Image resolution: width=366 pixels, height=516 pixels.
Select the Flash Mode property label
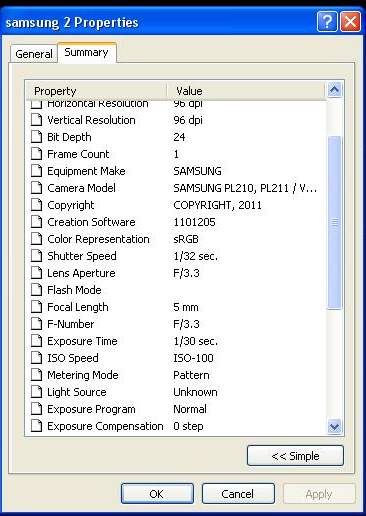coord(74,290)
